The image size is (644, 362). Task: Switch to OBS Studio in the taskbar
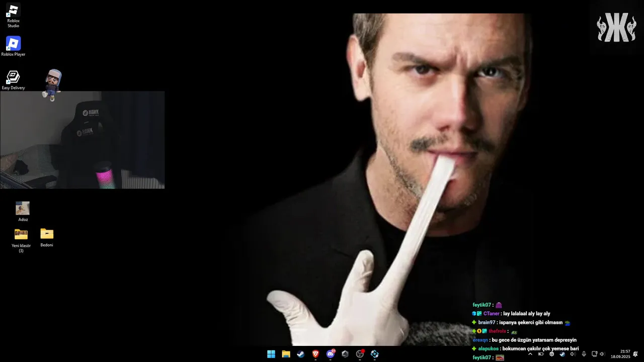360,354
